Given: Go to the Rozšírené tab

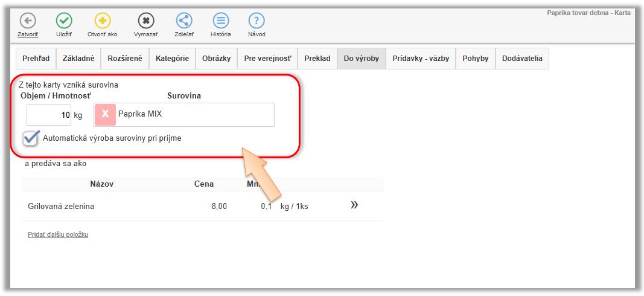Looking at the screenshot, I should pos(124,59).
